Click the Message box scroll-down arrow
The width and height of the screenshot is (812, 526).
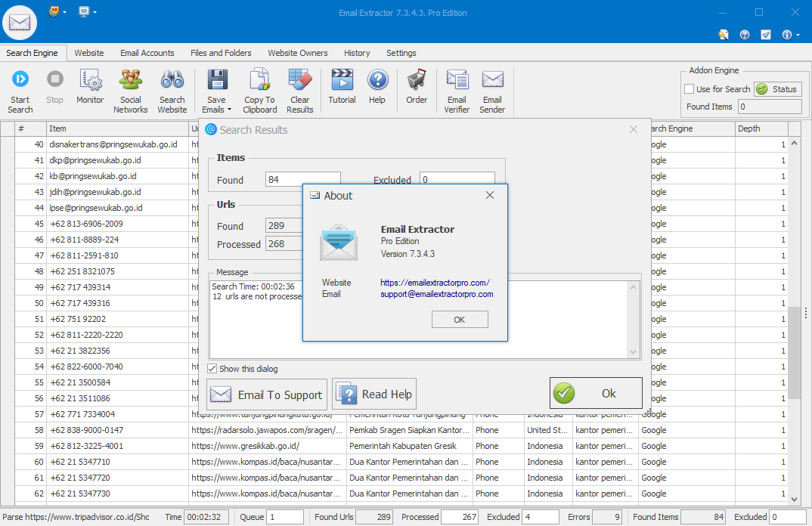click(633, 352)
